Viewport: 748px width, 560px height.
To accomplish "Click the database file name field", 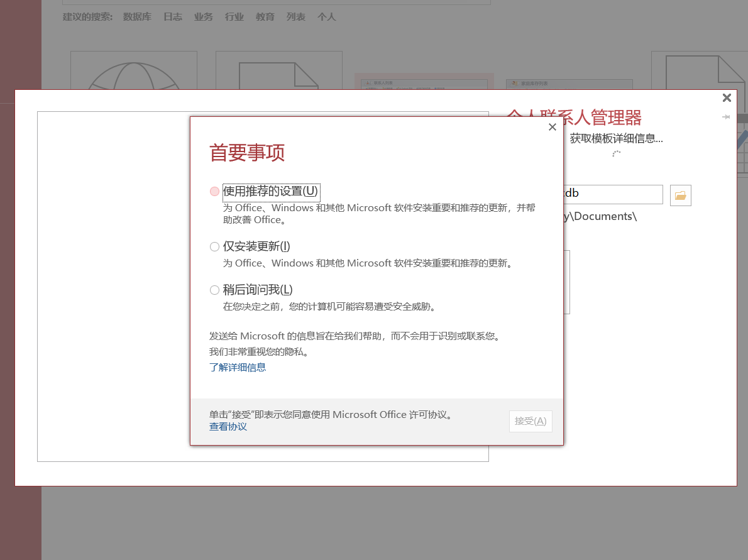I will pos(613,194).
